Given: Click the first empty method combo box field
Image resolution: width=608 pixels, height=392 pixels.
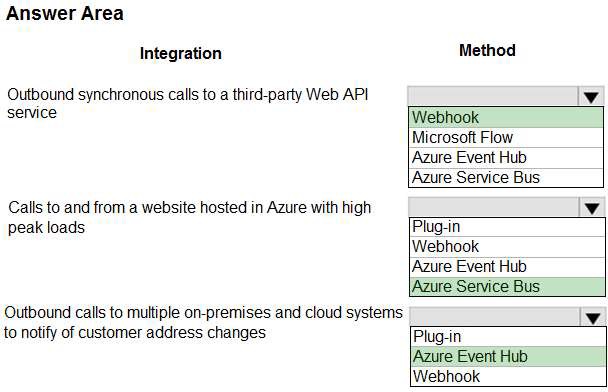Looking at the screenshot, I should (x=492, y=96).
